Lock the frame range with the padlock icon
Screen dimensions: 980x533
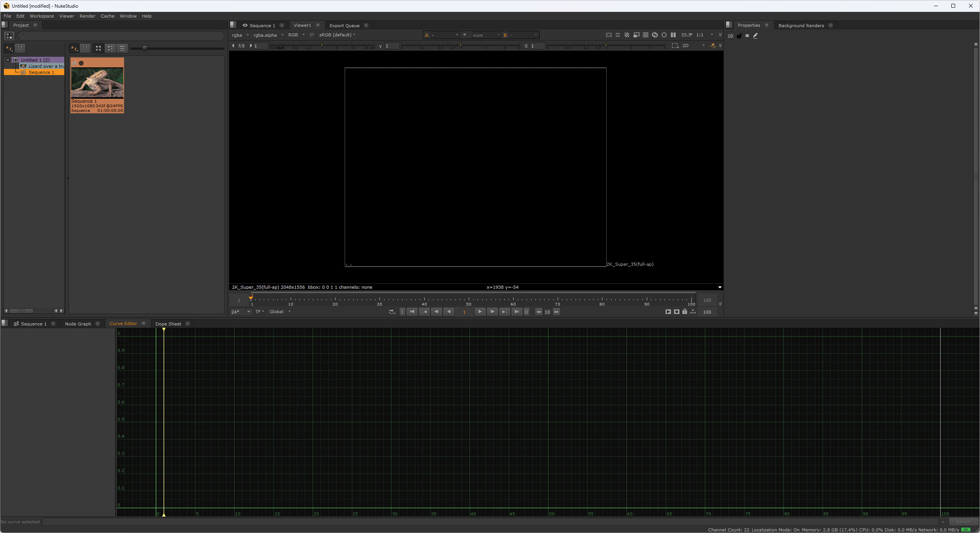pyautogui.click(x=685, y=312)
